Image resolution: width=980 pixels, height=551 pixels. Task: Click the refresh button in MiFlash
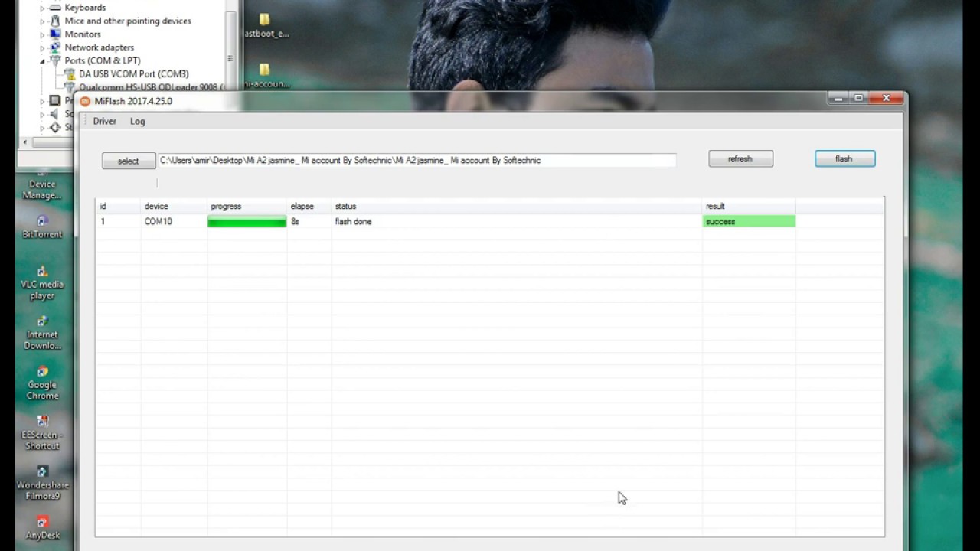740,159
